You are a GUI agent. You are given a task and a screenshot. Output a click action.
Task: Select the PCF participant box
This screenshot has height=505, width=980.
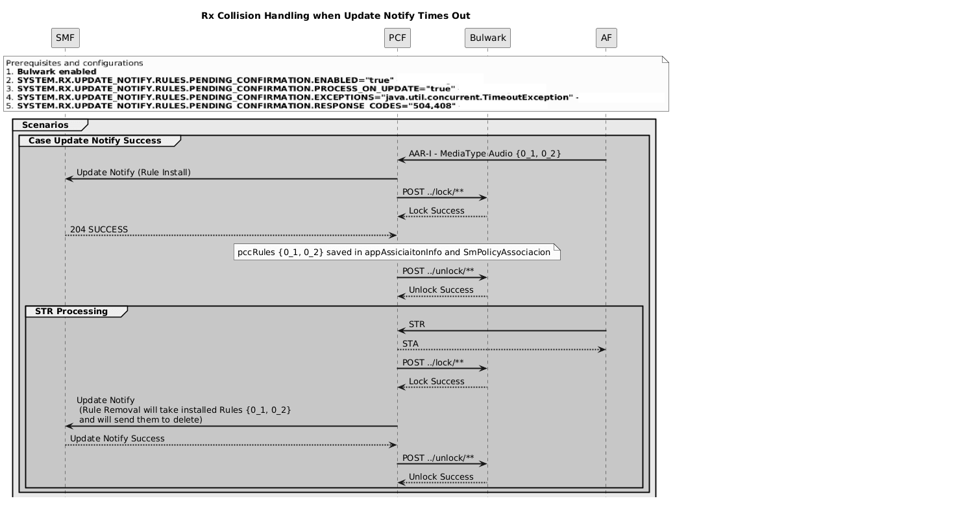[x=397, y=38]
